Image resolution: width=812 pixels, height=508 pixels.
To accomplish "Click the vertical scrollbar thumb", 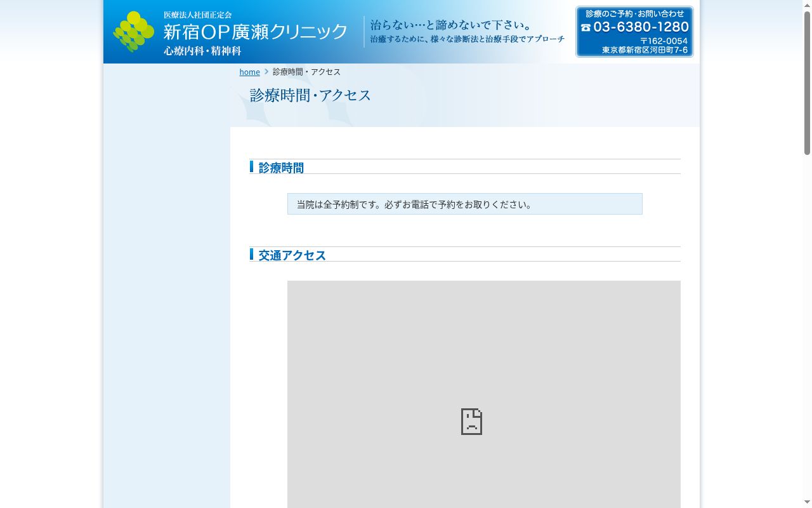I will [x=807, y=83].
